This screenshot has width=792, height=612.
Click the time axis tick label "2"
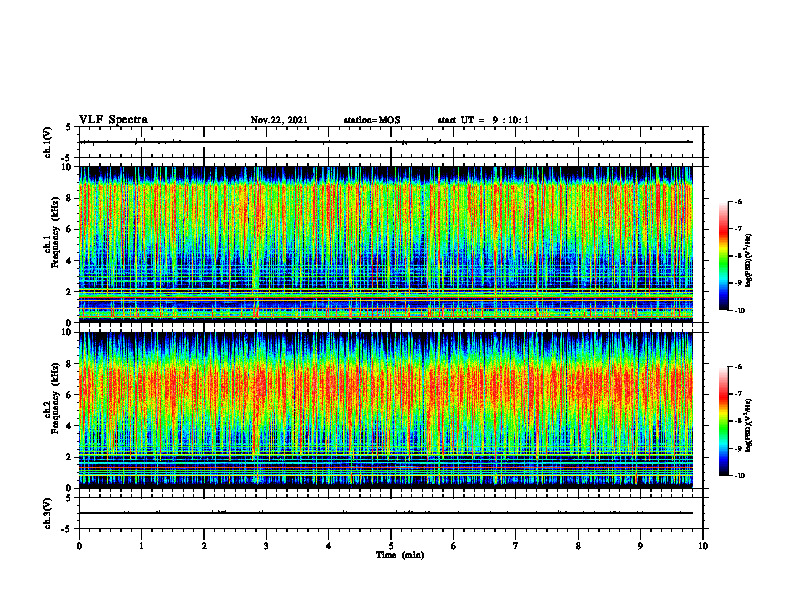click(x=204, y=546)
